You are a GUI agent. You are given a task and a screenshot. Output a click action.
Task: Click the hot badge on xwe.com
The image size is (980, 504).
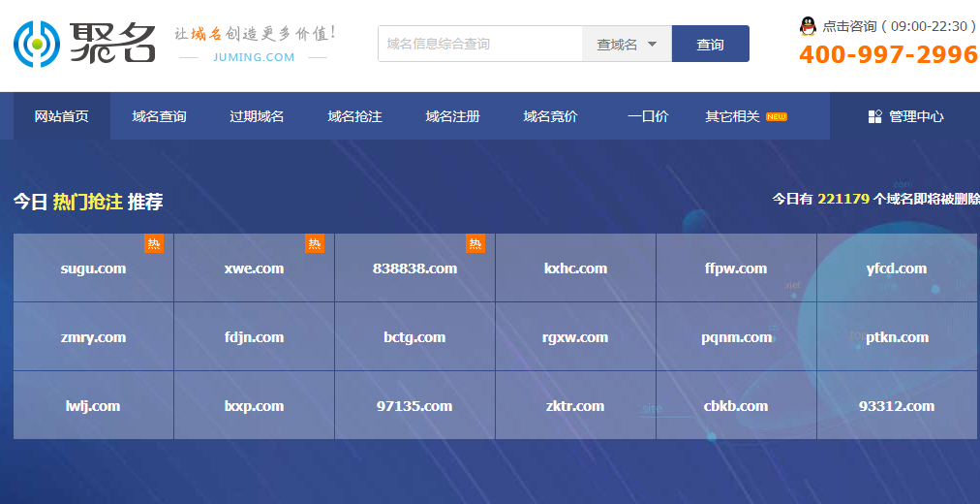tap(315, 243)
